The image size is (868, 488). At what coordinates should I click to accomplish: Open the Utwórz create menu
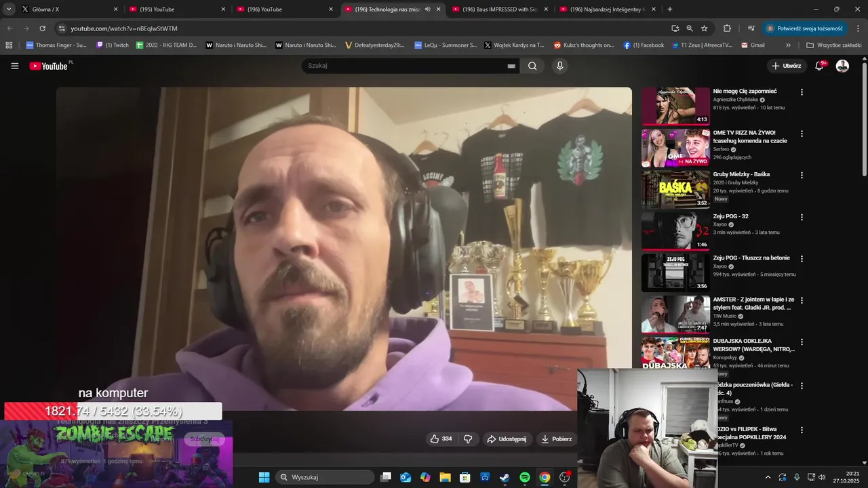click(787, 66)
